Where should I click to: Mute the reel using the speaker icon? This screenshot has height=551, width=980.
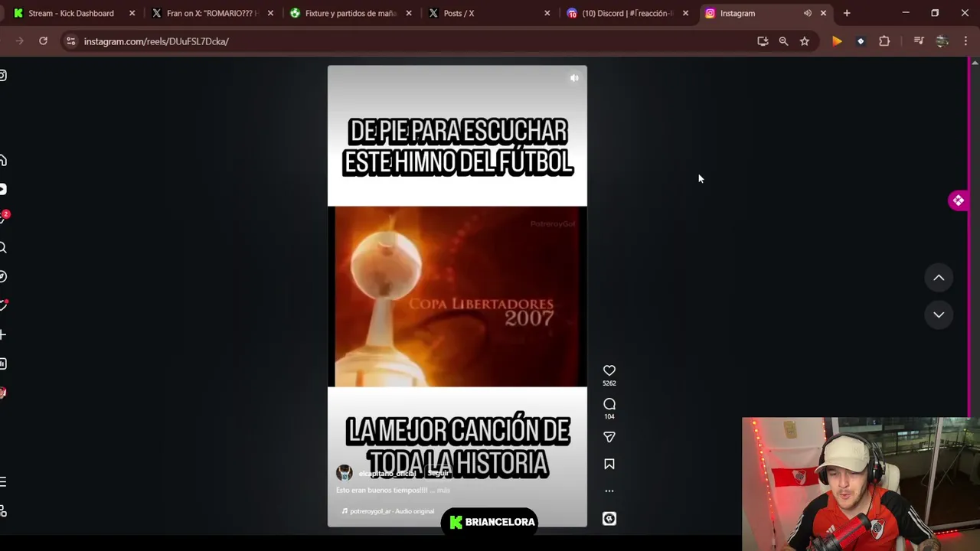(x=574, y=78)
